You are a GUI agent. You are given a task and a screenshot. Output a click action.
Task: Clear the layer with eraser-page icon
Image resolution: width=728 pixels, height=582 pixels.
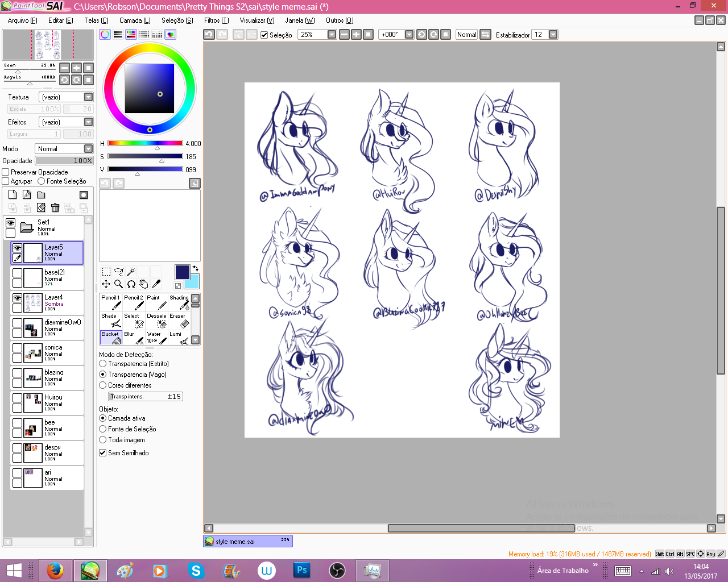[41, 207]
